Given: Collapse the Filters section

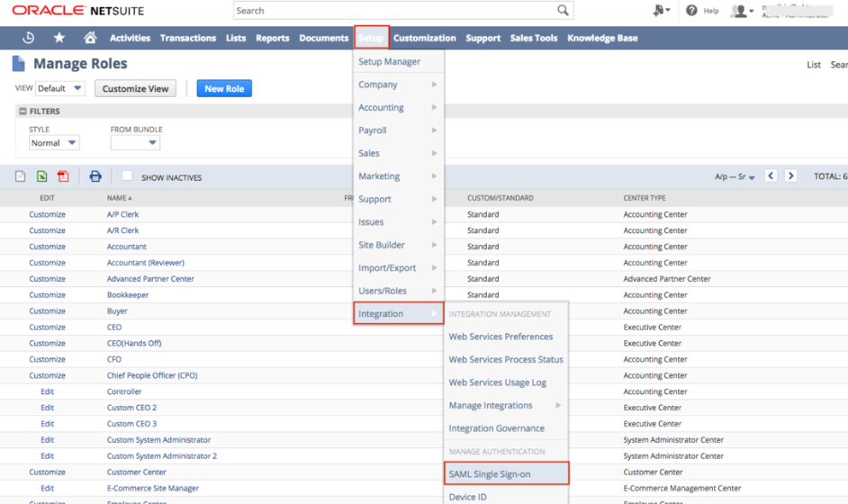Looking at the screenshot, I should point(23,112).
